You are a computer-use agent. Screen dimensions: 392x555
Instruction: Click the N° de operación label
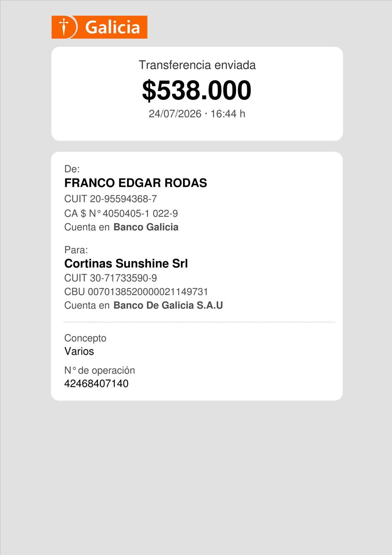[100, 370]
